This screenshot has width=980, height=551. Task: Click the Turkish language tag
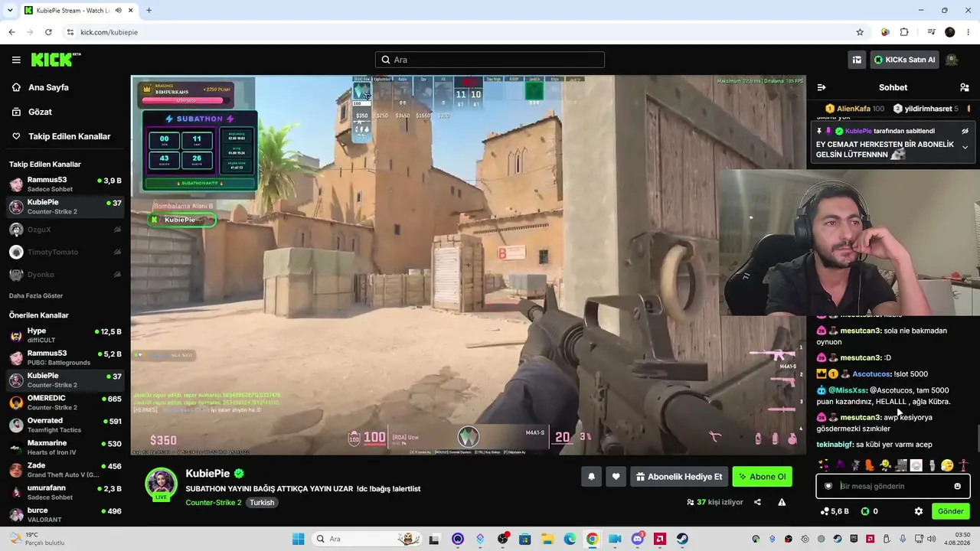click(262, 503)
